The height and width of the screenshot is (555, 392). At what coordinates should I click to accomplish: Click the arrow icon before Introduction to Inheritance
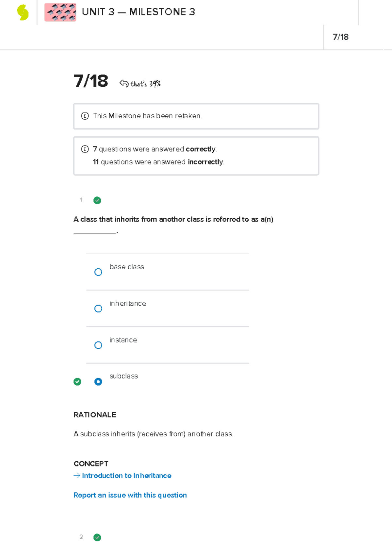[x=77, y=476]
